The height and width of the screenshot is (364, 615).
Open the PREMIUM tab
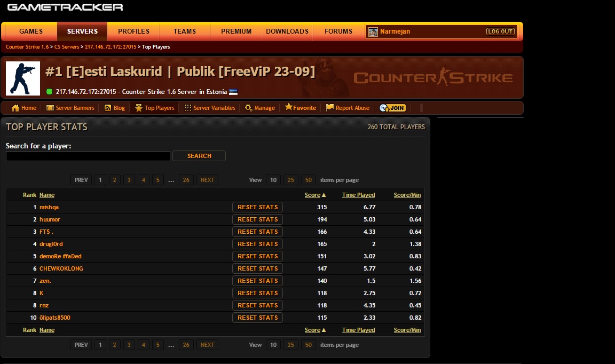point(236,31)
